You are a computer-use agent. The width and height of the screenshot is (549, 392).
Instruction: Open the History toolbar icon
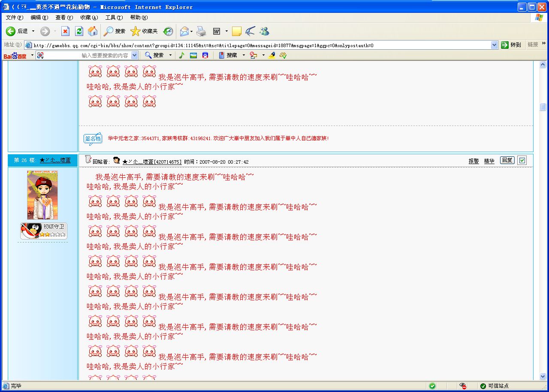click(x=168, y=31)
